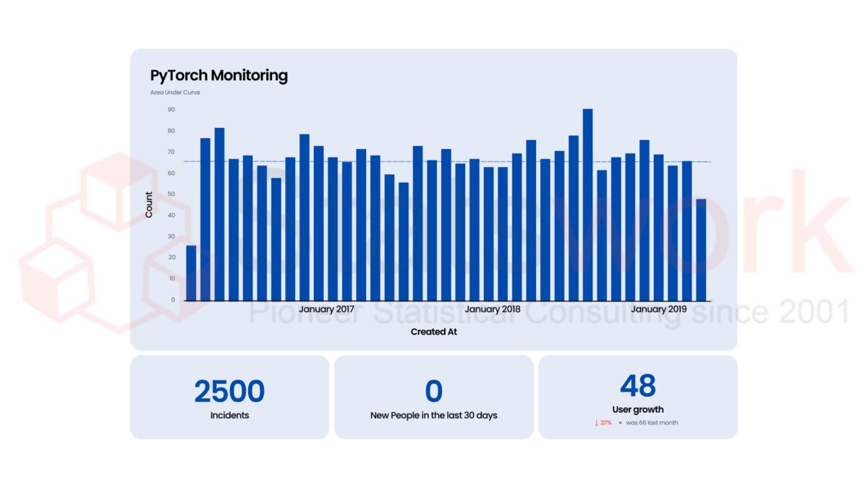
Task: Select the PyTorch Monitoring chart title
Action: 219,75
